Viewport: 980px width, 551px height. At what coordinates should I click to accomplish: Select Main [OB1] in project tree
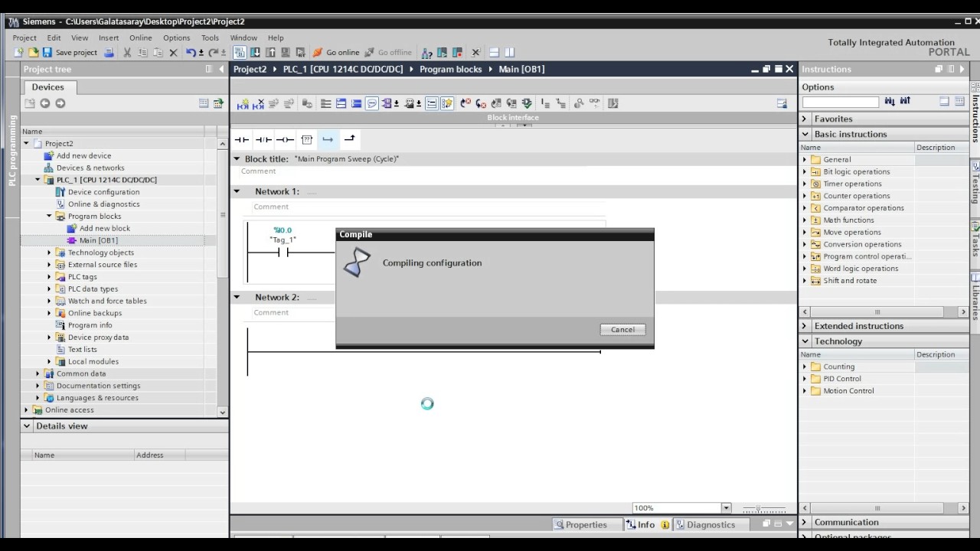pos(98,240)
